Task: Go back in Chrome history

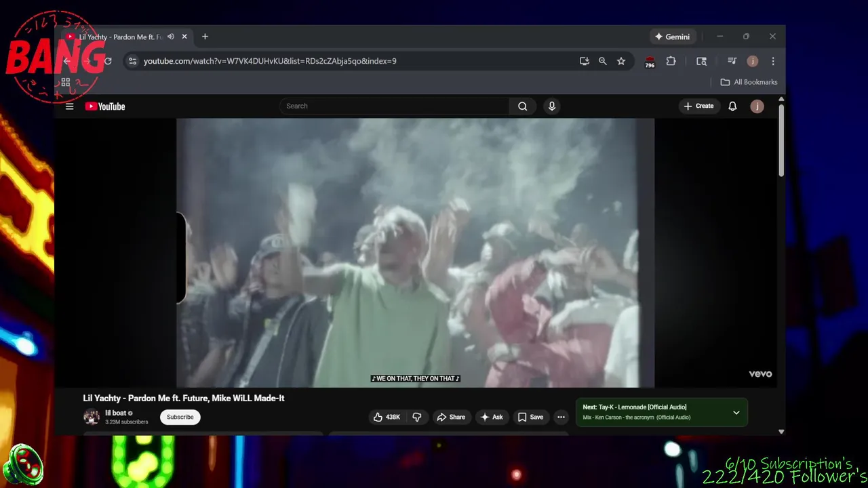Action: point(66,61)
